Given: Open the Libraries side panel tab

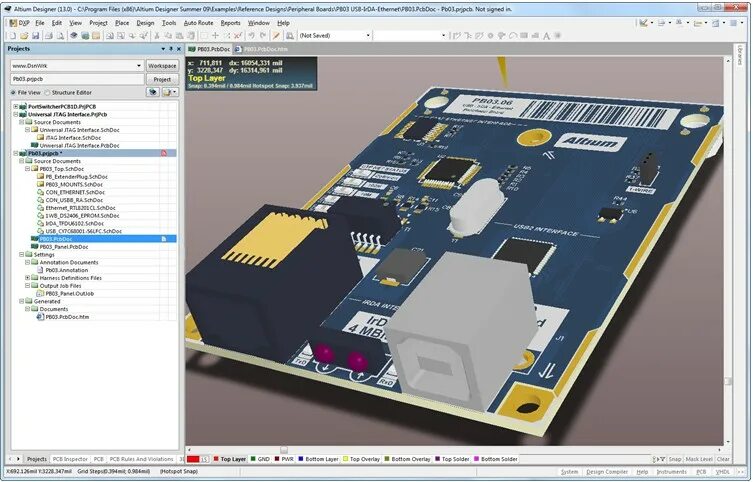Looking at the screenshot, I should [740, 57].
